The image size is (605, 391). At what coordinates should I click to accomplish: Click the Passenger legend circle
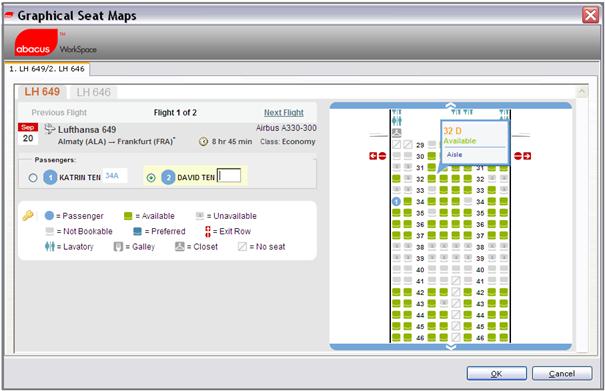tap(49, 215)
